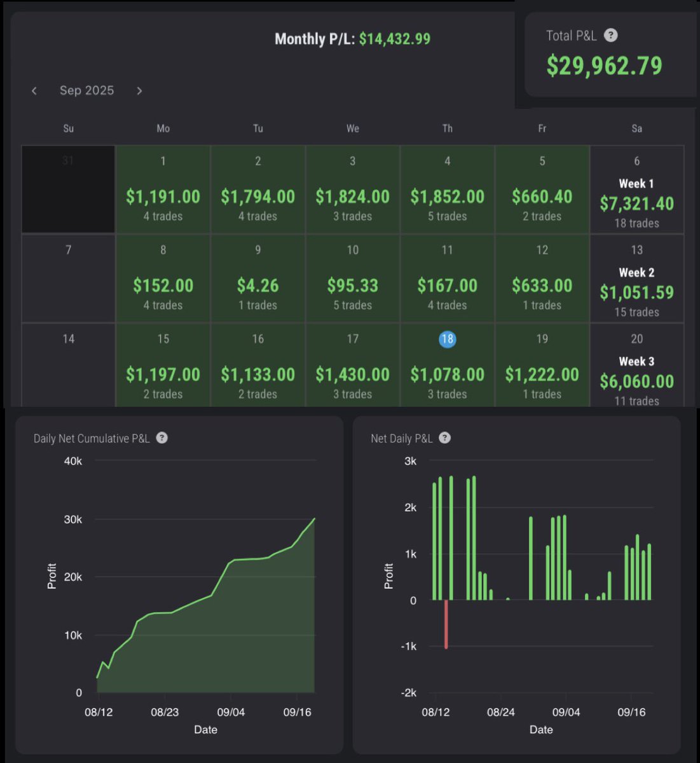Screen dimensions: 700x763
Task: Select September 12 cell showing $633.00
Action: [542, 278]
